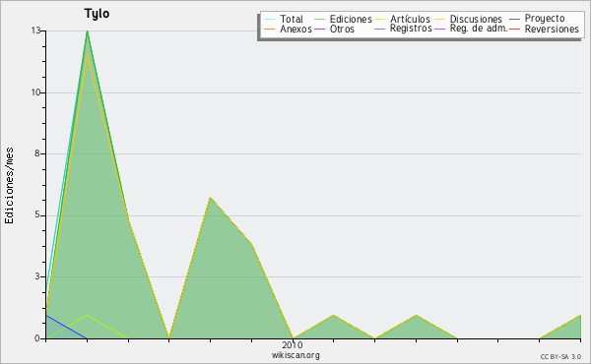The height and width of the screenshot is (364, 591).
Task: Click the 'Registros' legend label
Action: tap(411, 29)
